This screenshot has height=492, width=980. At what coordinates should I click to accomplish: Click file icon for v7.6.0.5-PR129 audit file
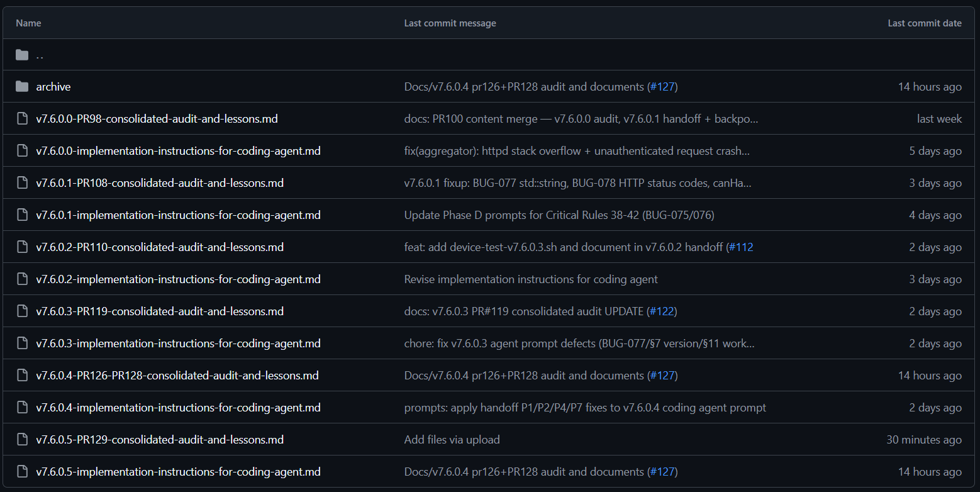(x=22, y=440)
